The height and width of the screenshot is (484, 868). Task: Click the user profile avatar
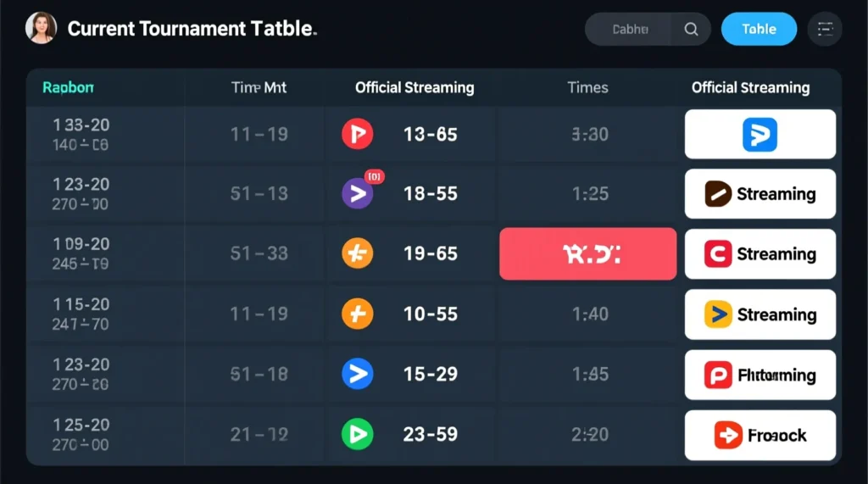tap(42, 28)
